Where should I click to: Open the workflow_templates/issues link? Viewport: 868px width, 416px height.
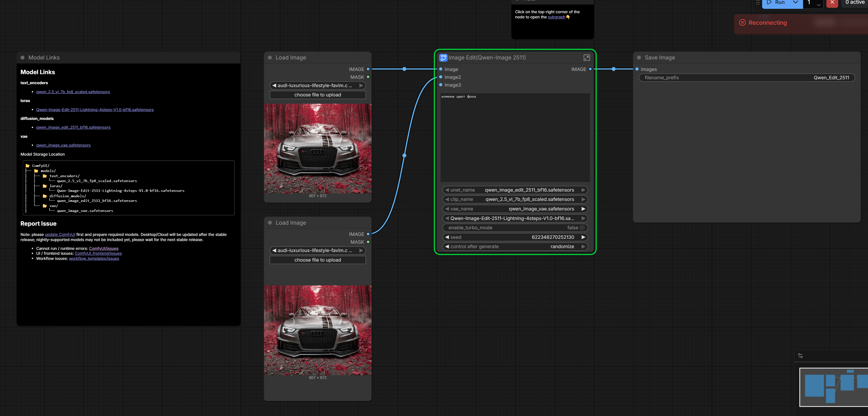(94, 259)
